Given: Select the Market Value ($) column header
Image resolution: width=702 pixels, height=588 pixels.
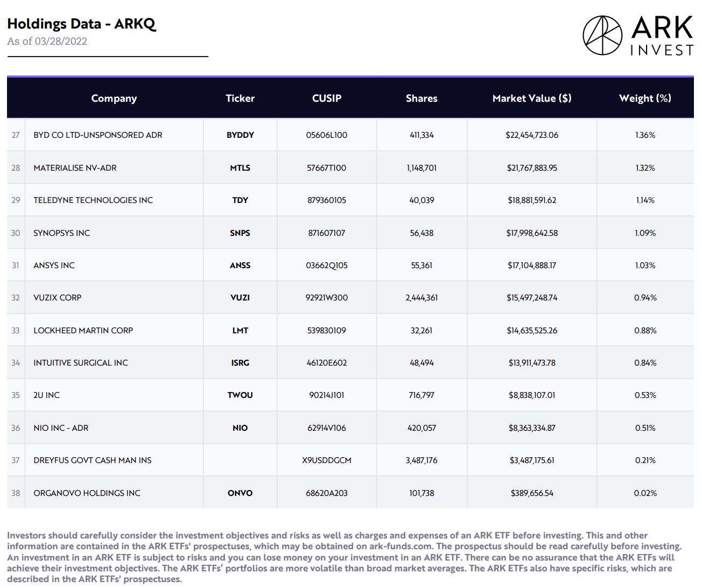Looking at the screenshot, I should click(531, 98).
